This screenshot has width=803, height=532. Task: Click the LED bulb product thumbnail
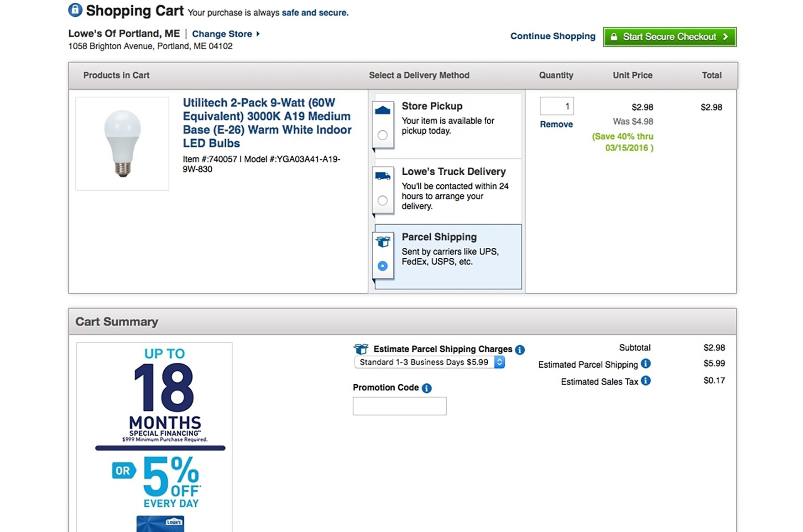122,143
